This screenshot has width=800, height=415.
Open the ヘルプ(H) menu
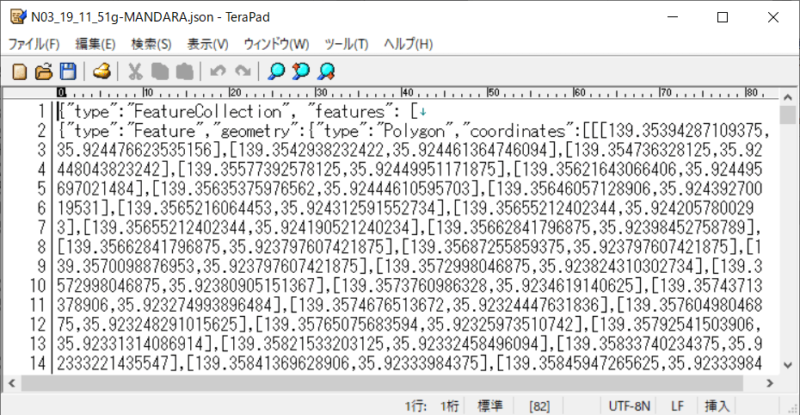(x=408, y=44)
